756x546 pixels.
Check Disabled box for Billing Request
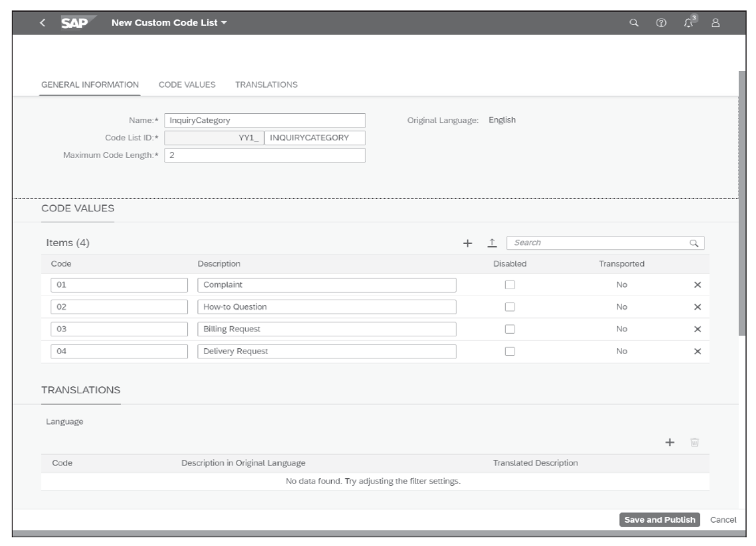pos(510,329)
